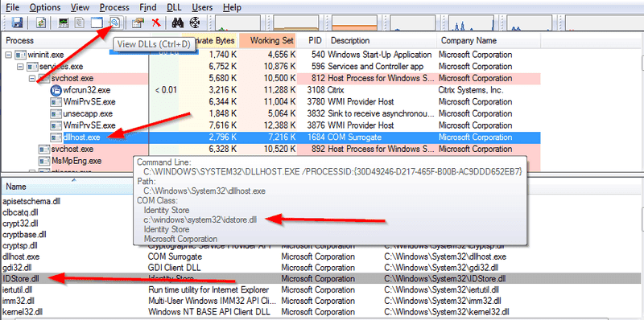Select cryptsp.dll in the DLL list
This screenshot has width=644, height=320.
(20, 246)
